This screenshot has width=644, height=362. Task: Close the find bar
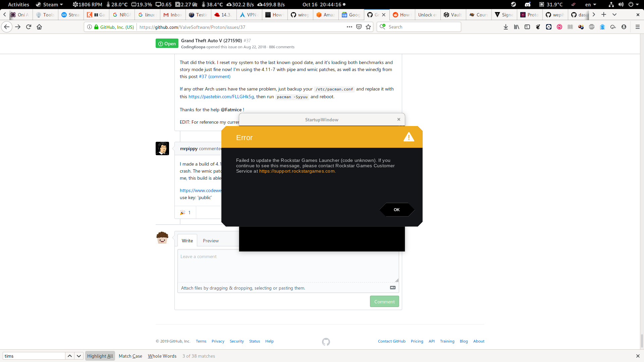point(638,356)
